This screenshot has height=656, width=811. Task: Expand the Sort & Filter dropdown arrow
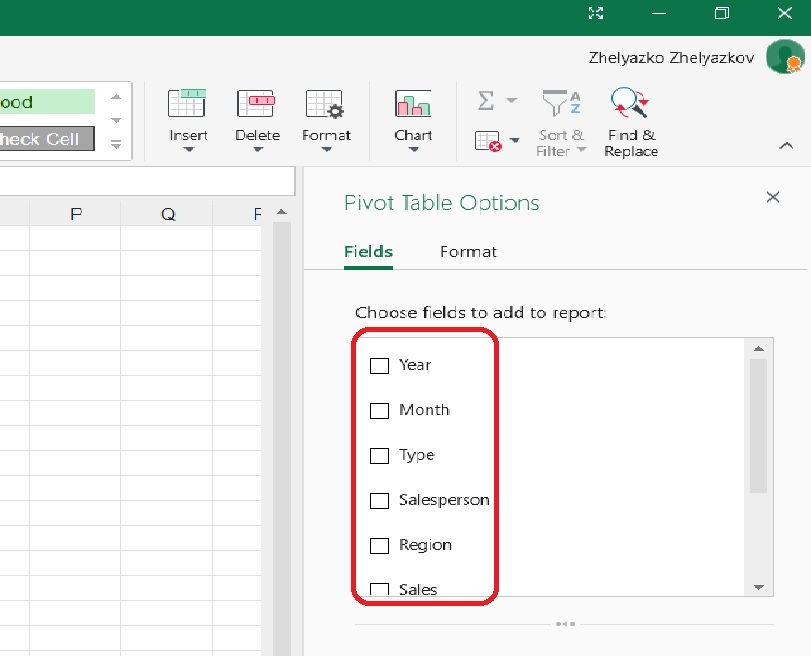tap(581, 150)
